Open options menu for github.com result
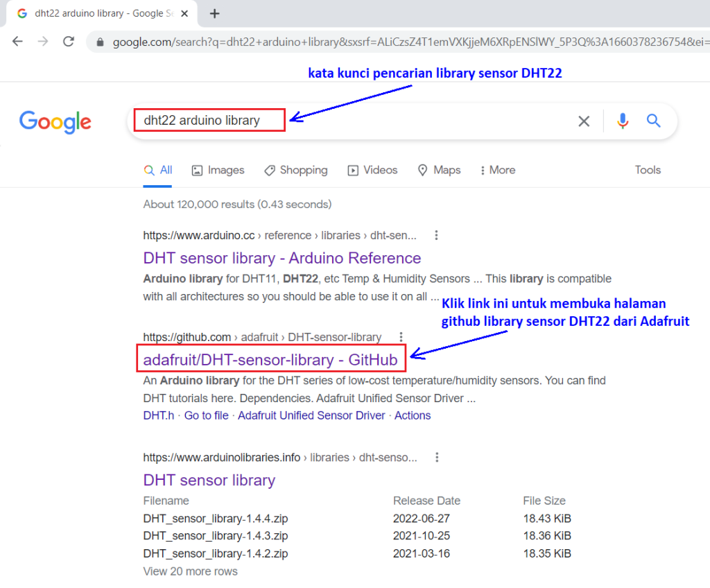 [401, 337]
